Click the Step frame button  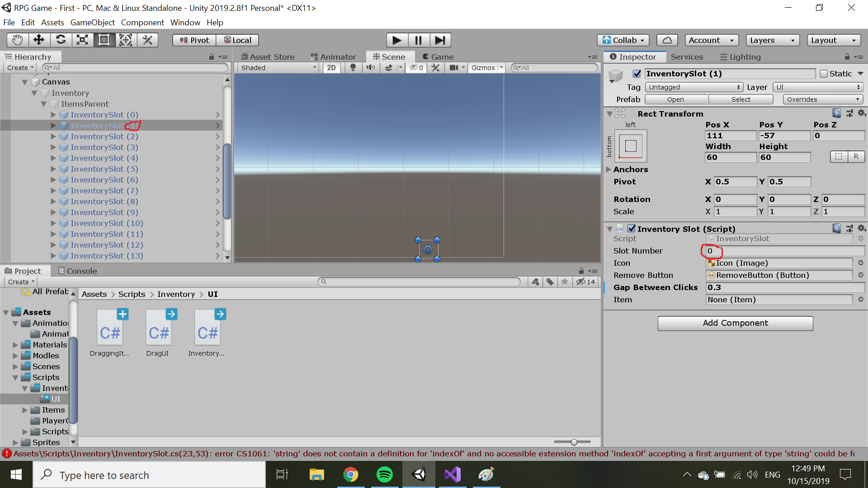440,40
